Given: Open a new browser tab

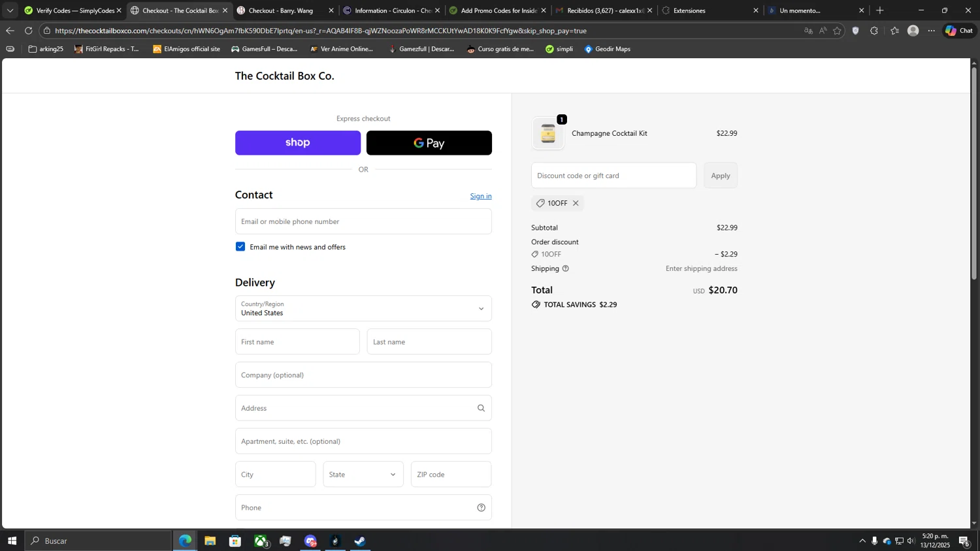Looking at the screenshot, I should point(880,10).
